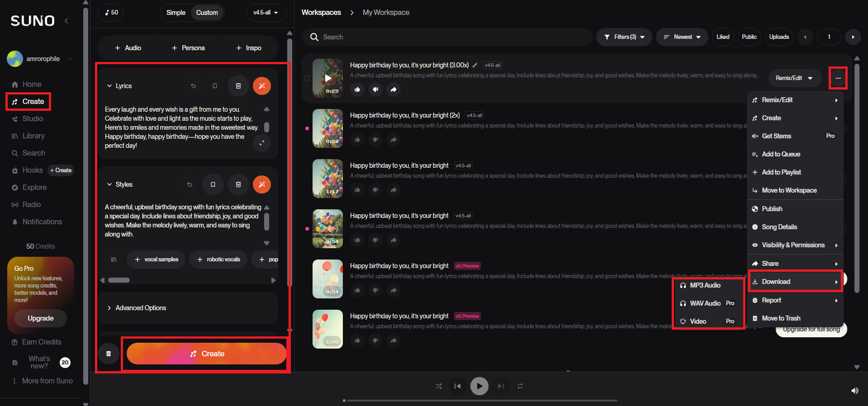This screenshot has width=868, height=406.
Task: Dislike the (3.00x) birthday song
Action: pos(375,90)
